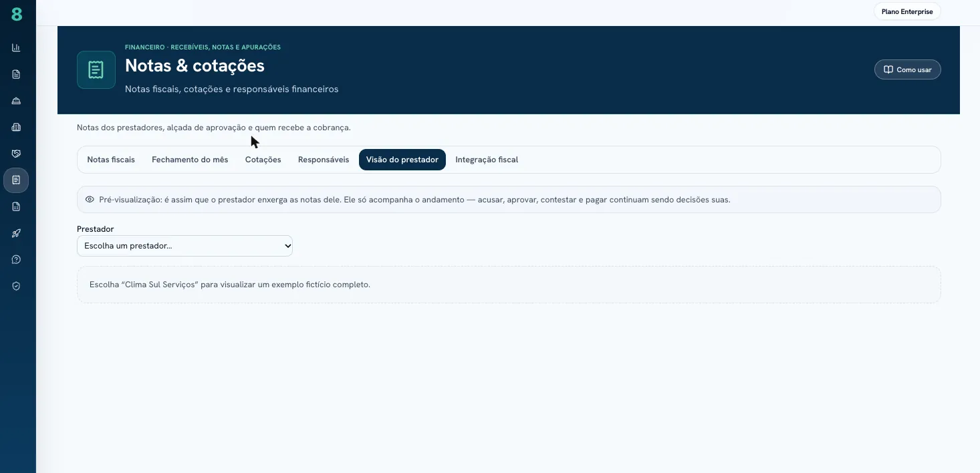
Task: Click the Notas & cotações heading
Action: click(195, 65)
